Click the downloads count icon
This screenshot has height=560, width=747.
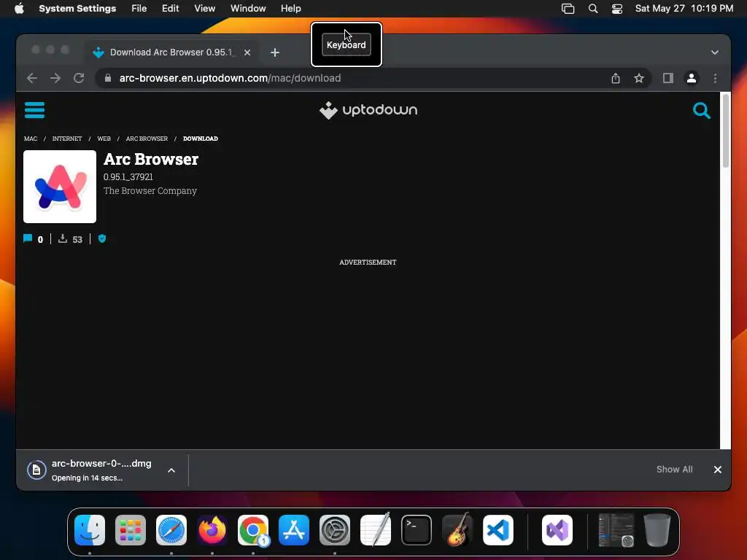click(x=63, y=238)
